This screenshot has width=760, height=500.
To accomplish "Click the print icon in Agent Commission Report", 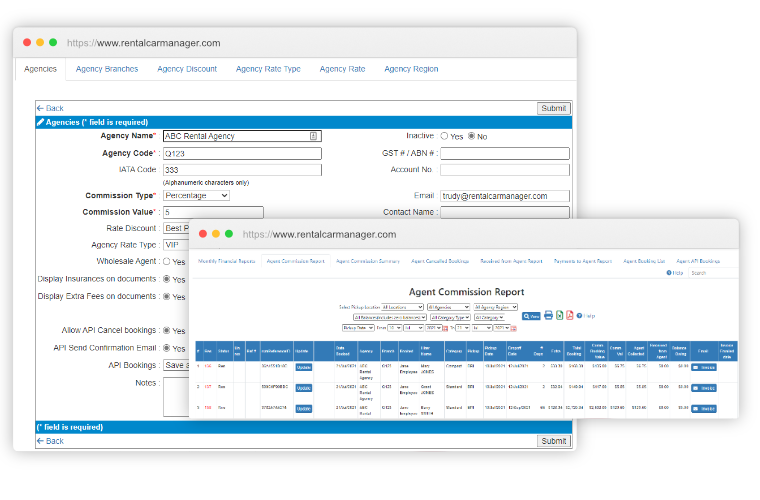I will point(548,315).
